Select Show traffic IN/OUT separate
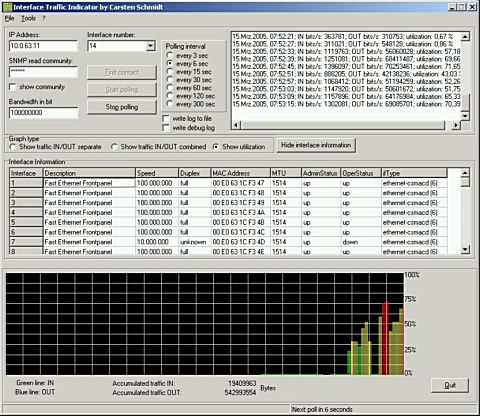 click(x=13, y=147)
